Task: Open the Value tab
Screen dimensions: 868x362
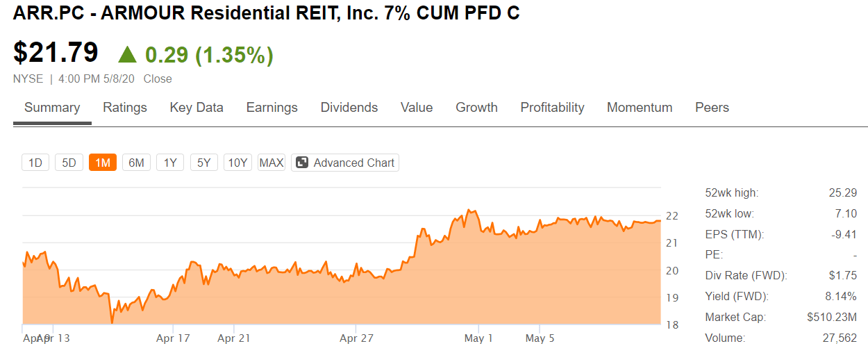Action: tap(417, 108)
